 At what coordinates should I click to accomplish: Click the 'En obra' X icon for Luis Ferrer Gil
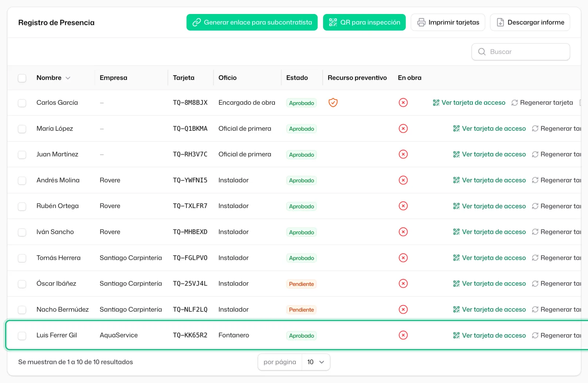(403, 335)
